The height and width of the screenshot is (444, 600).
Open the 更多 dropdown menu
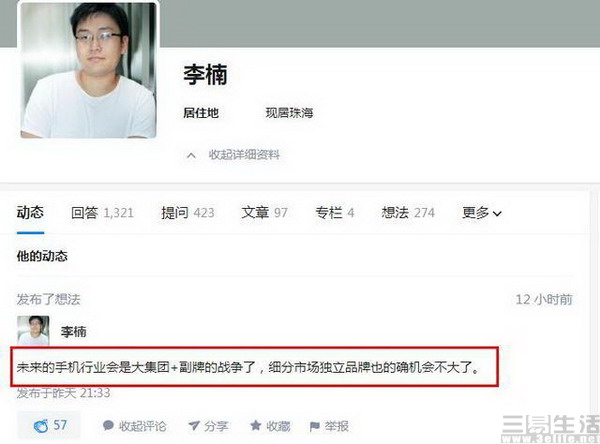(x=482, y=212)
